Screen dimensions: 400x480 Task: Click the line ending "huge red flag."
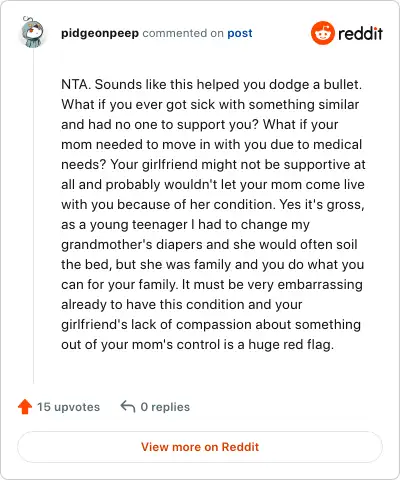197,345
